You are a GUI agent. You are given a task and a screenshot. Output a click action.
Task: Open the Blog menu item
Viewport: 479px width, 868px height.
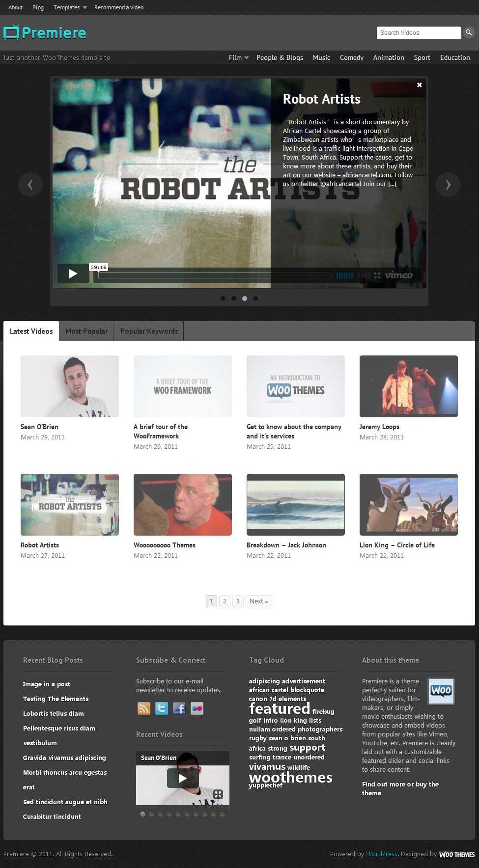(38, 7)
